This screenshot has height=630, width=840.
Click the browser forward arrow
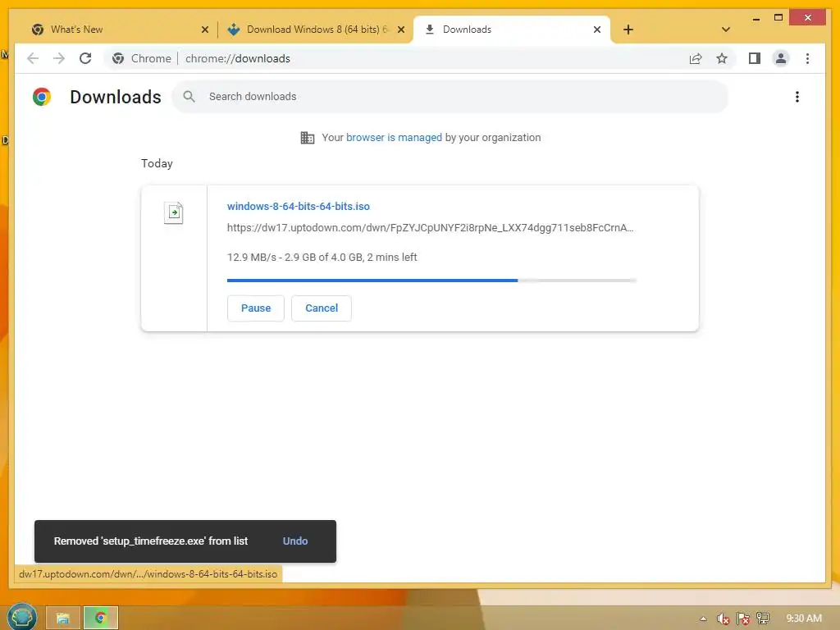coord(59,58)
